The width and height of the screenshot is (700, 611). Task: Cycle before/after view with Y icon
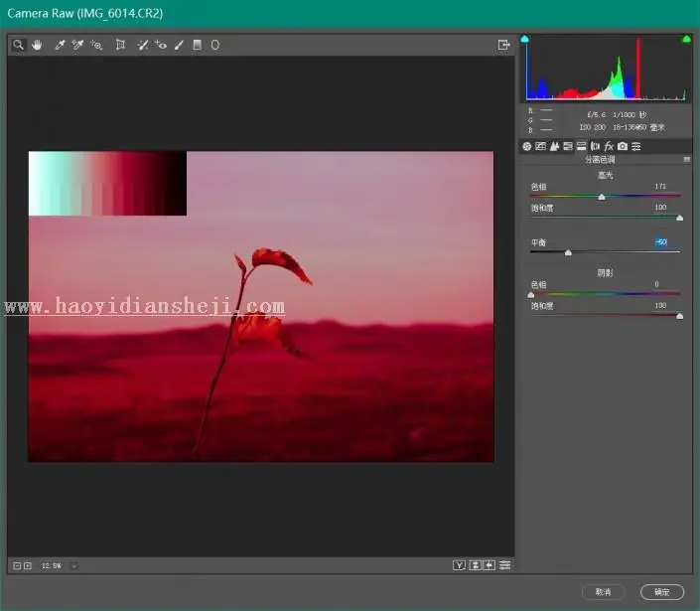tap(459, 565)
